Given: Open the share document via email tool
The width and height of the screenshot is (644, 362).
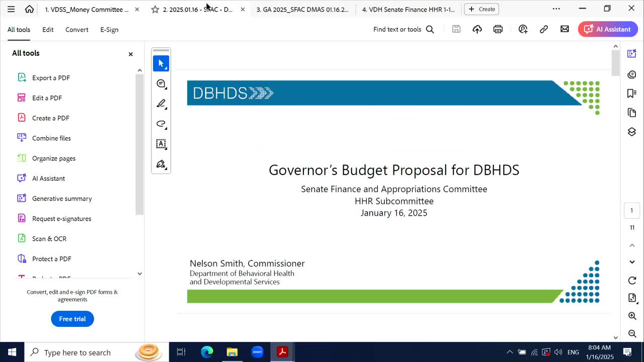Looking at the screenshot, I should coord(565,29).
